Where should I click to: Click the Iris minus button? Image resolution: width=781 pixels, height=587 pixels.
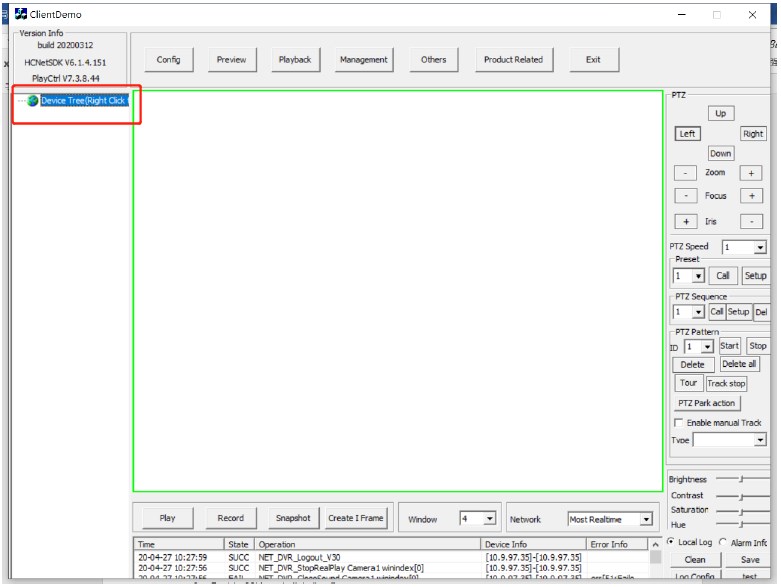(751, 222)
